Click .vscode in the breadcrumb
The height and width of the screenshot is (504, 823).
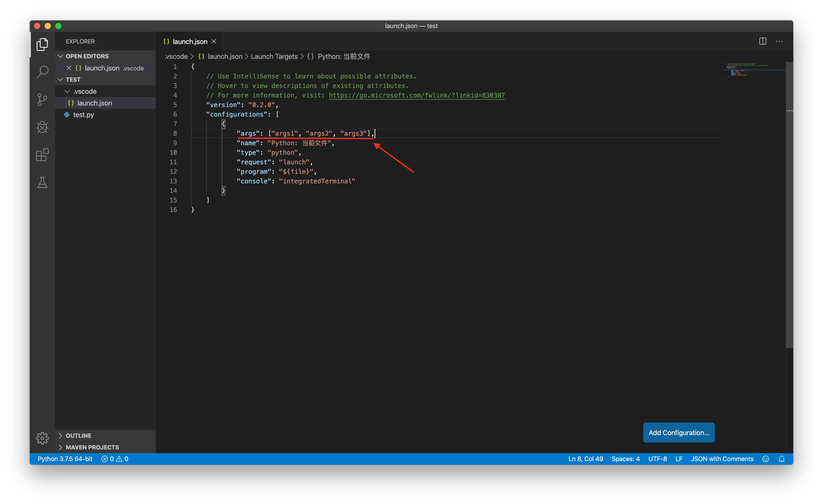(176, 56)
